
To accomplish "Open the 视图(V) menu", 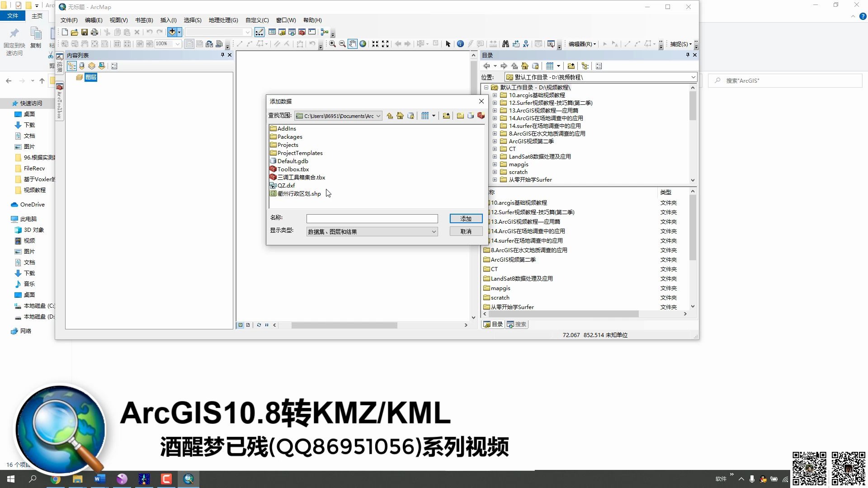I will [x=118, y=20].
